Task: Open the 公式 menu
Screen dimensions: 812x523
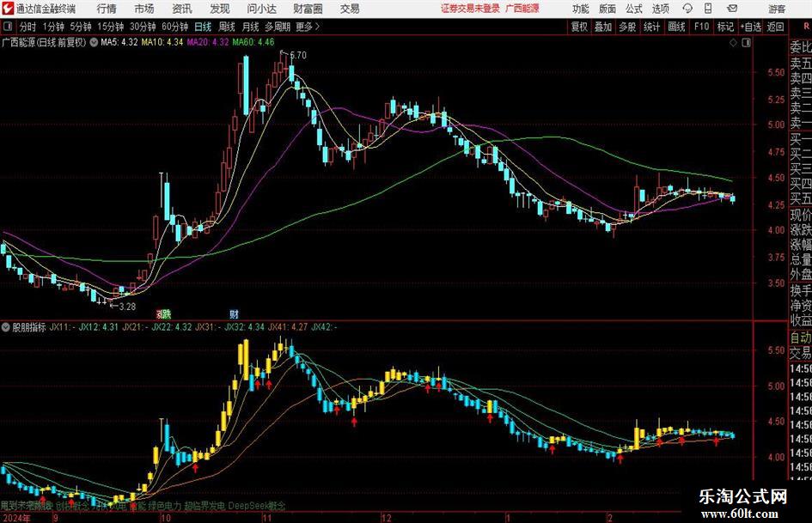Action: [x=634, y=9]
